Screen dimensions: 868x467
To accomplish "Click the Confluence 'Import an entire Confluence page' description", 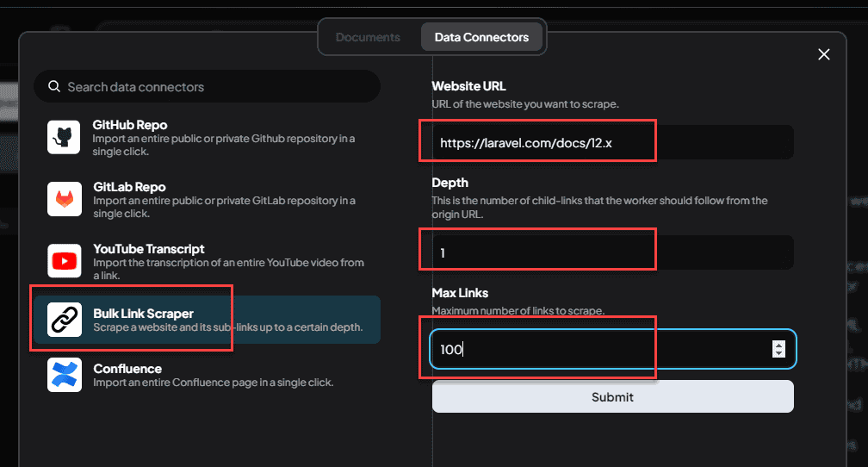I will pos(214,383).
